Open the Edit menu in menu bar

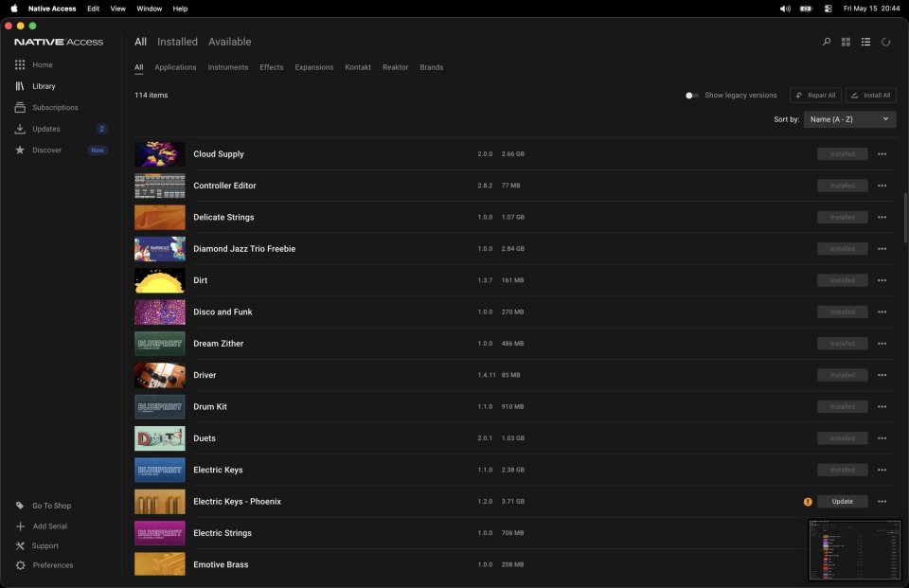coord(94,9)
